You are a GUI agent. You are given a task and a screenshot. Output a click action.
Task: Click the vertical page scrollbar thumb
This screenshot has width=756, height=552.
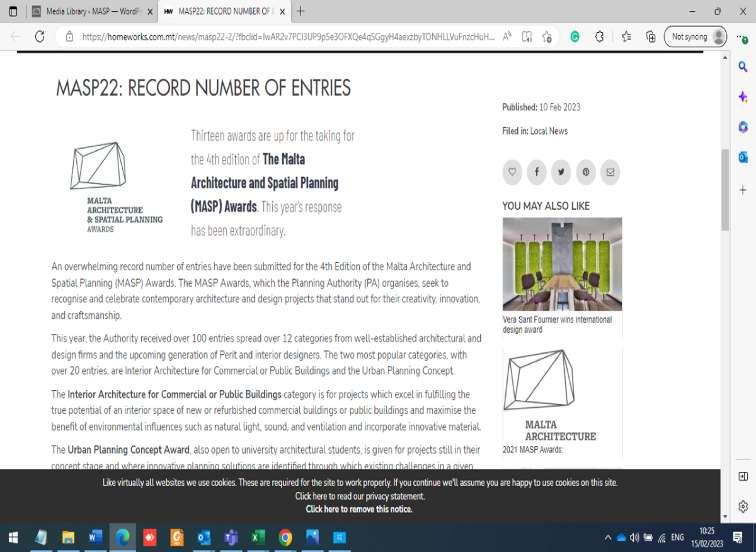(724, 190)
